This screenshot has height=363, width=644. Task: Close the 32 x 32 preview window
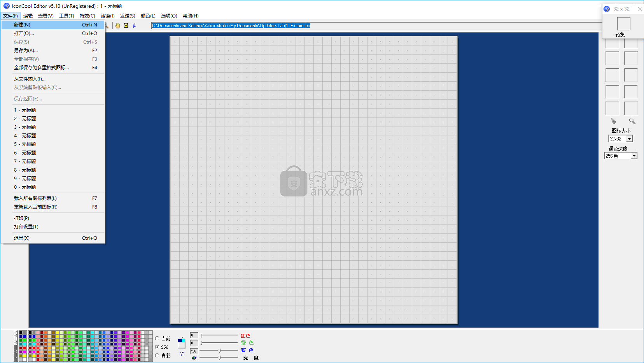tap(639, 9)
